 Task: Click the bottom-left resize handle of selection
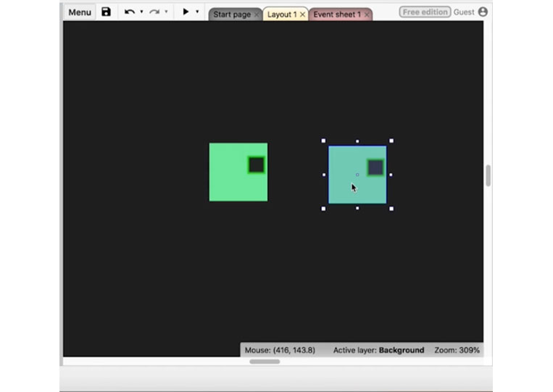pyautogui.click(x=323, y=209)
